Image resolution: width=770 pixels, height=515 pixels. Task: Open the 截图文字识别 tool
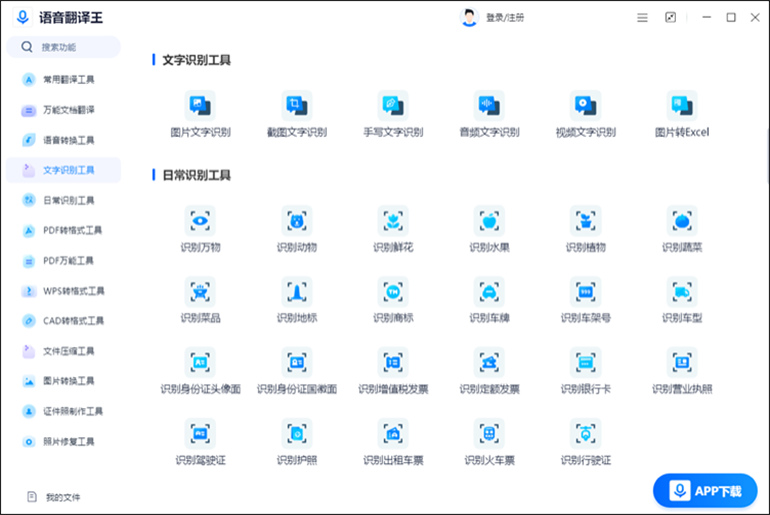(x=297, y=114)
